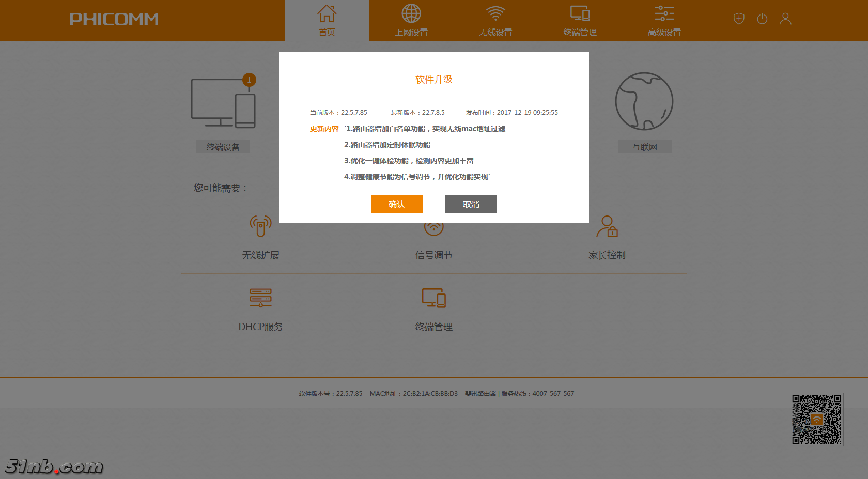Open 终端管理 shortcut icon in grid
The image size is (868, 479).
click(x=433, y=298)
